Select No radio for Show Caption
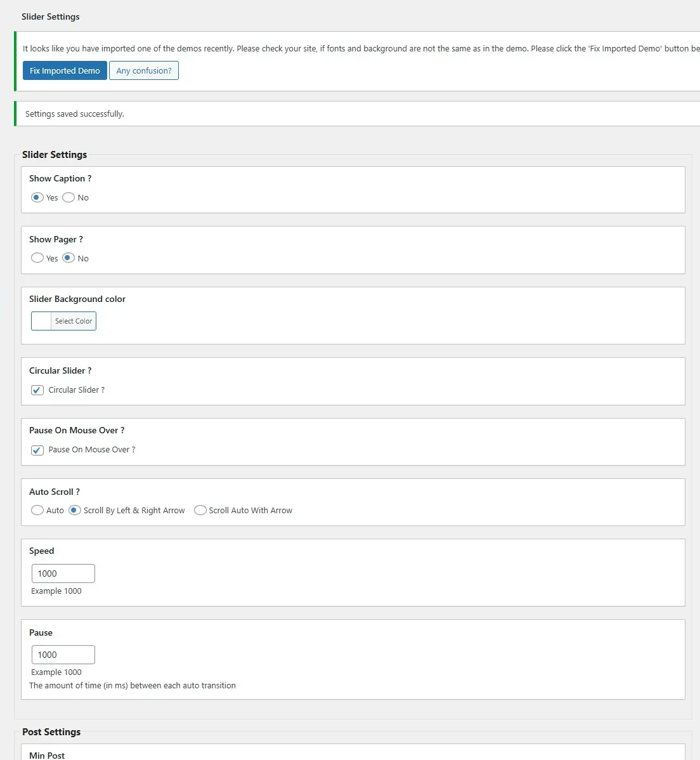The height and width of the screenshot is (760, 700). pos(68,197)
